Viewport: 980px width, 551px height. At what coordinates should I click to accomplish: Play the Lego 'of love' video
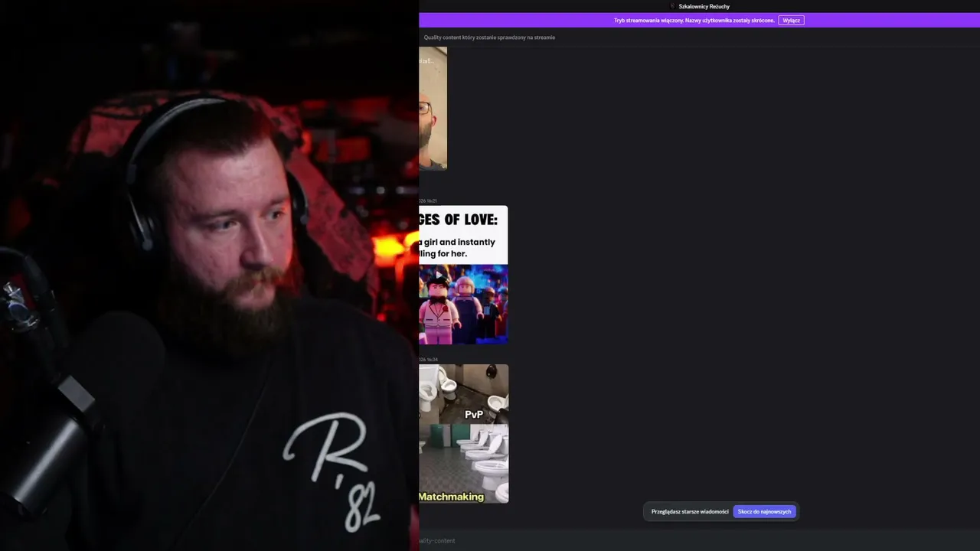coord(439,275)
